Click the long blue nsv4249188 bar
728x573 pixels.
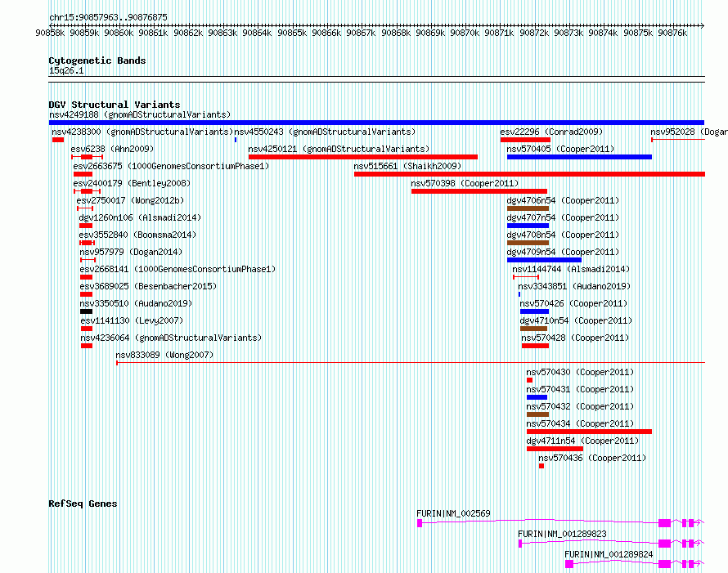376,123
